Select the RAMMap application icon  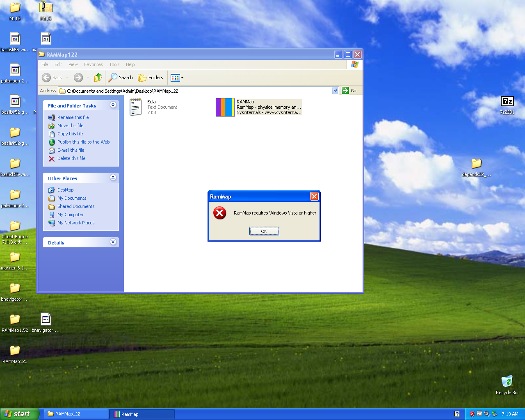(x=225, y=107)
